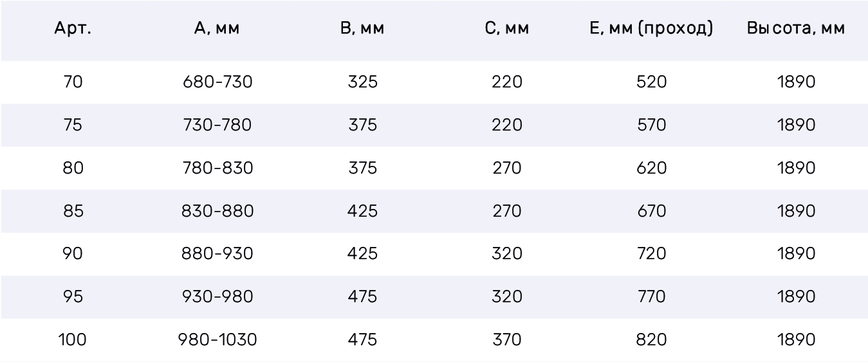The height and width of the screenshot is (362, 868).
Task: Select the 680-730 range cell
Action: tap(217, 82)
